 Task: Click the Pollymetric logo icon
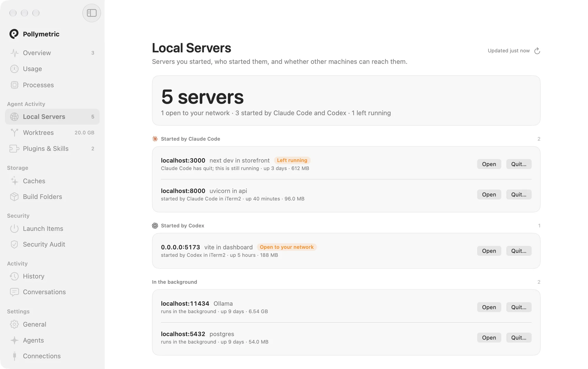pos(14,34)
